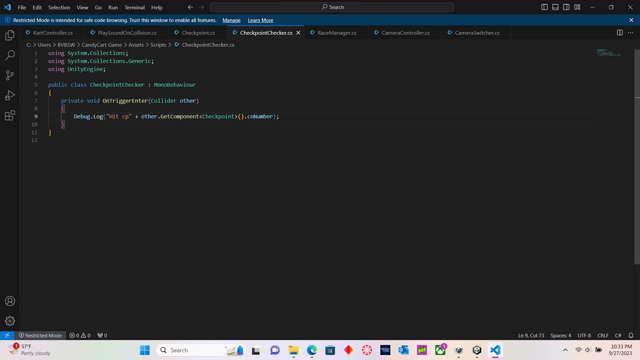The width and height of the screenshot is (640, 360).
Task: Click the editor minimap
Action: pyautogui.click(x=609, y=53)
